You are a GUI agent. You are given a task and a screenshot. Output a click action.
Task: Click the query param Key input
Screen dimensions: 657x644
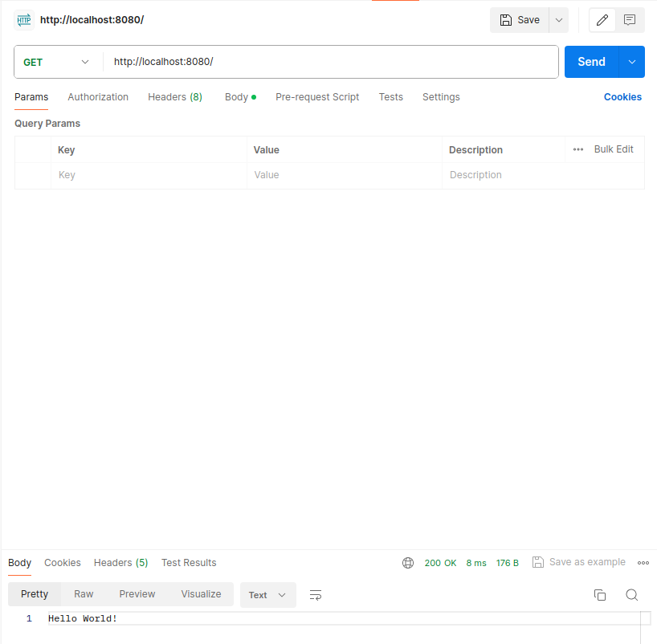[x=149, y=175]
